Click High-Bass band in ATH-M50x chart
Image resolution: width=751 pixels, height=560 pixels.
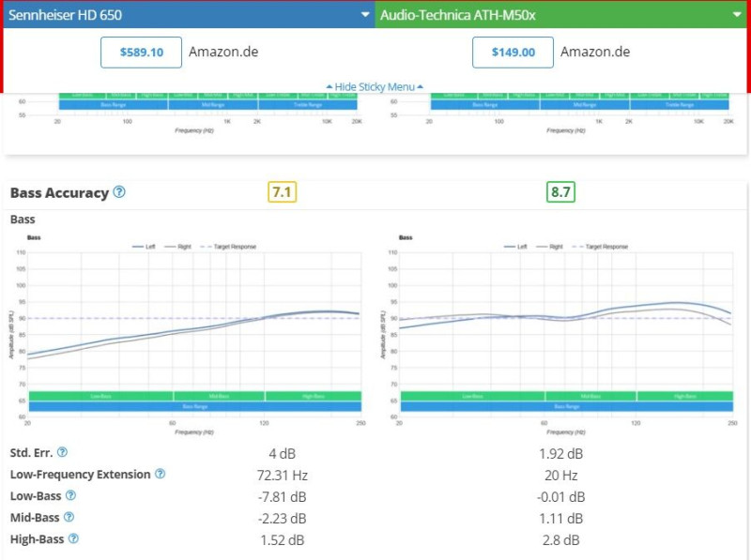tap(685, 396)
